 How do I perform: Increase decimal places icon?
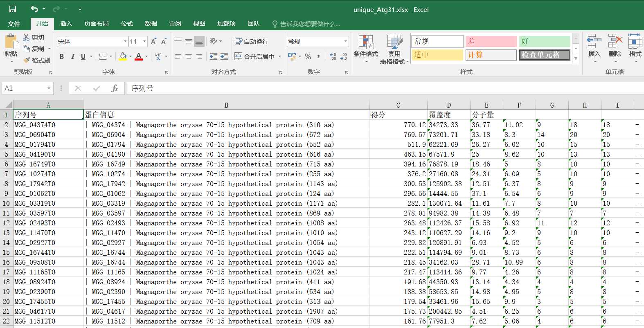[333, 56]
